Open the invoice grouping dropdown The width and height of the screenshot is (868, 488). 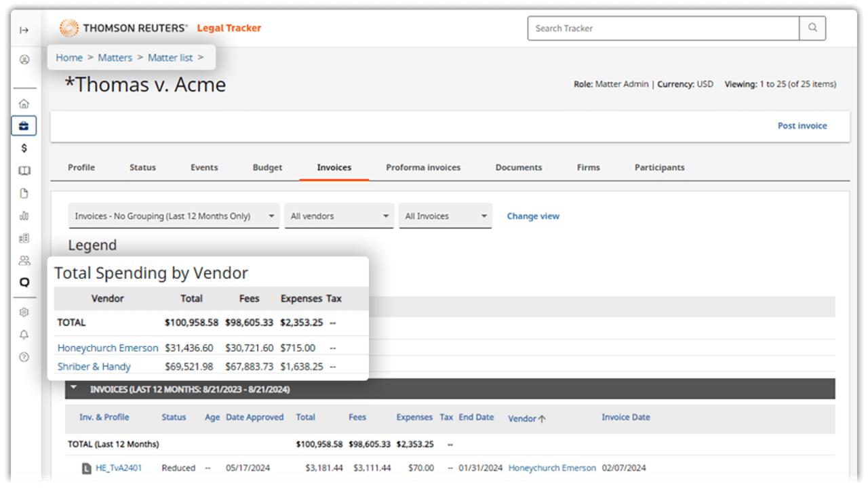click(x=174, y=216)
